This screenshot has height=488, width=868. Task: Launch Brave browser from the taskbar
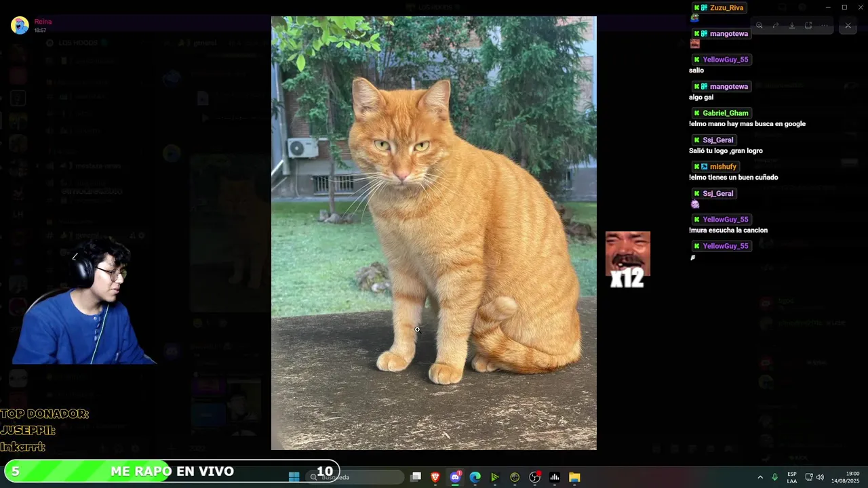pyautogui.click(x=435, y=477)
